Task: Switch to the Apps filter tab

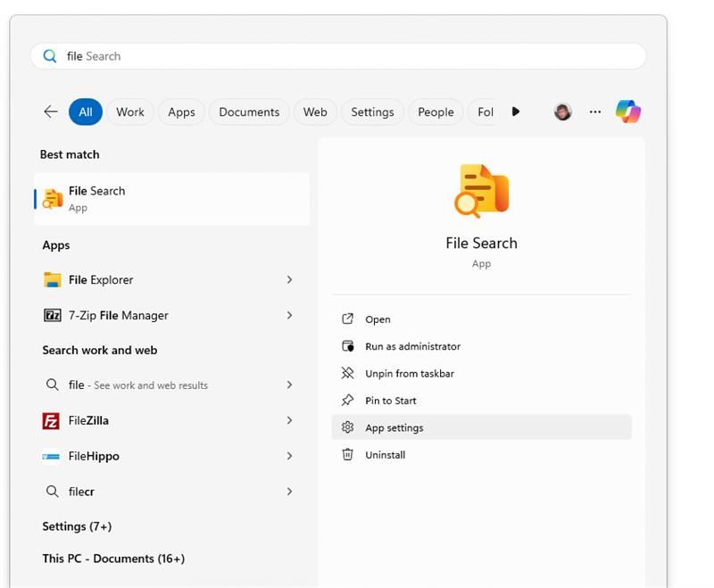Action: coord(181,112)
